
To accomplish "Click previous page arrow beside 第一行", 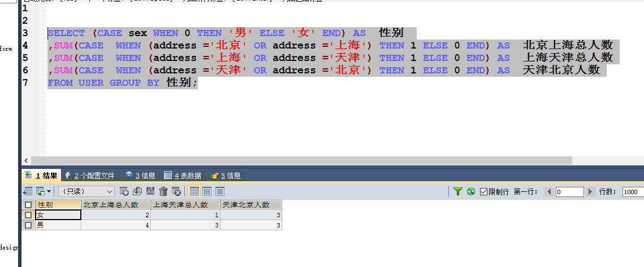I will click(548, 191).
